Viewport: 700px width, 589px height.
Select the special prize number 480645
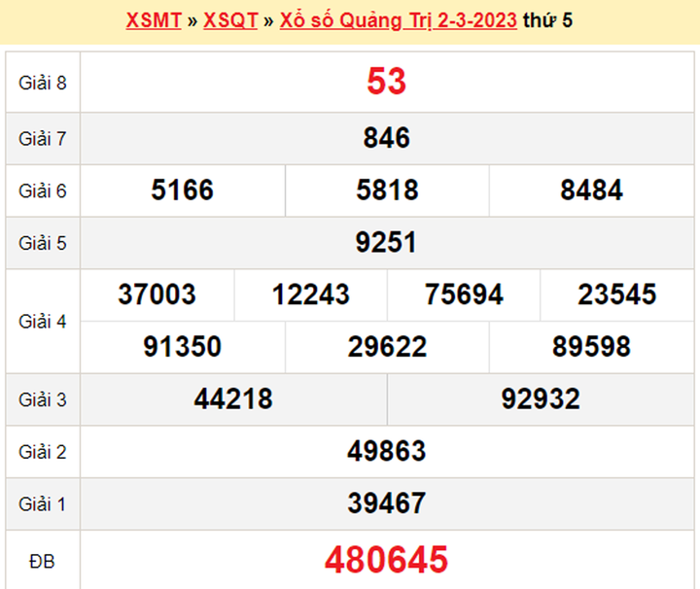[387, 560]
